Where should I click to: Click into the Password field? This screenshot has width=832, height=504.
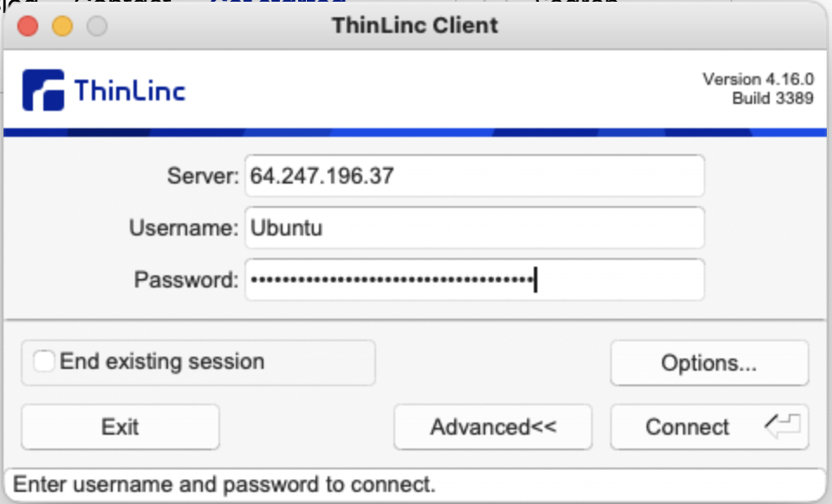tap(474, 280)
